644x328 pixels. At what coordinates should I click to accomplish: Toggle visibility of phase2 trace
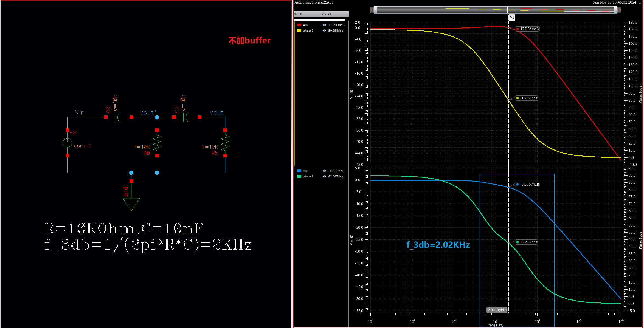point(324,30)
